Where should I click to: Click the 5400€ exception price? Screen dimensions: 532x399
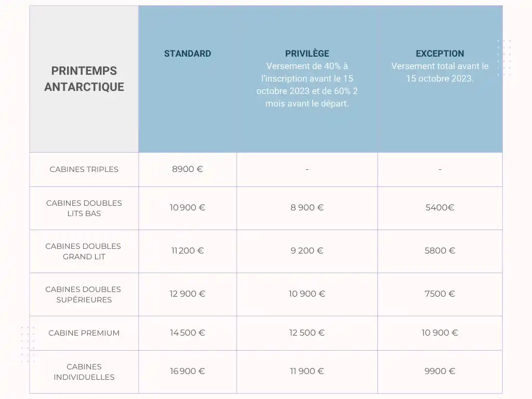[440, 207]
